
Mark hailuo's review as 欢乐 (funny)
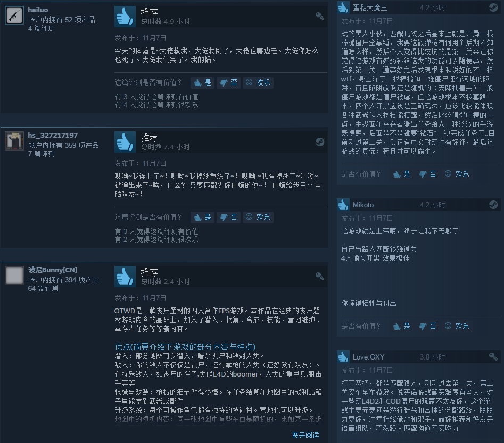[x=258, y=82]
